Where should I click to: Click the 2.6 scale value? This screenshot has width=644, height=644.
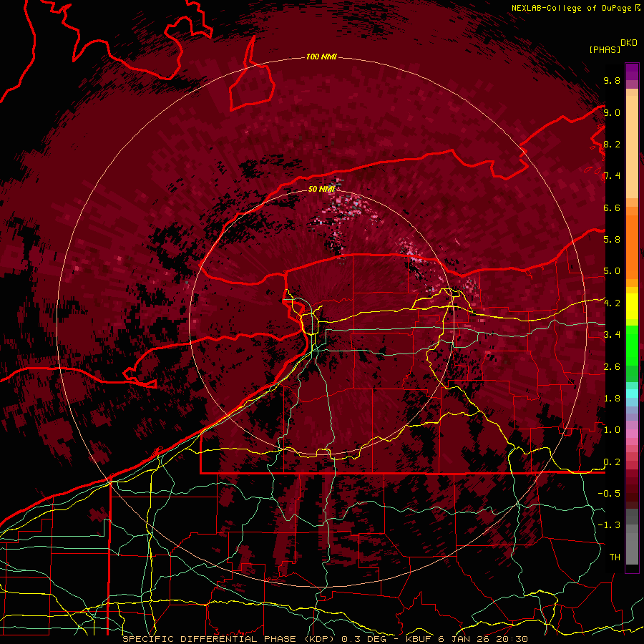(612, 367)
